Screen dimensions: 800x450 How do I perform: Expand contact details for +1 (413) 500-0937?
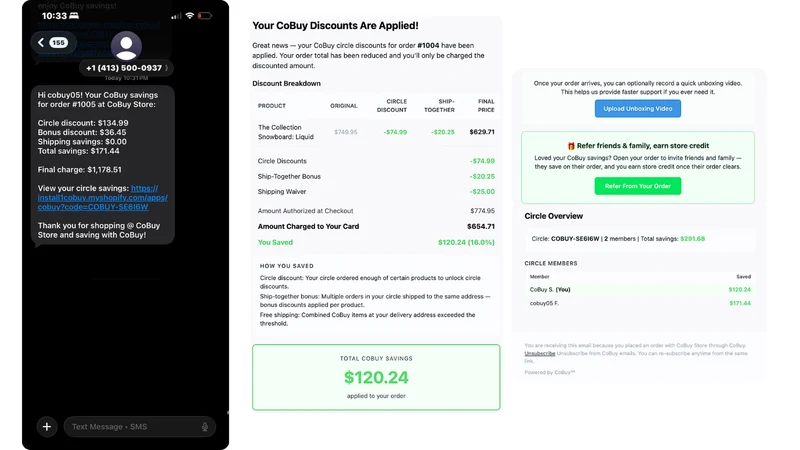(x=126, y=68)
